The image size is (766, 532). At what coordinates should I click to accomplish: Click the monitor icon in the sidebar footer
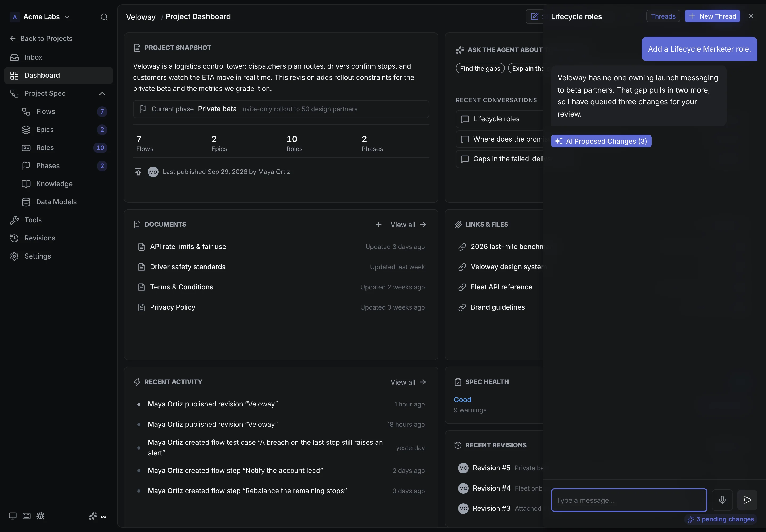[x=13, y=516]
